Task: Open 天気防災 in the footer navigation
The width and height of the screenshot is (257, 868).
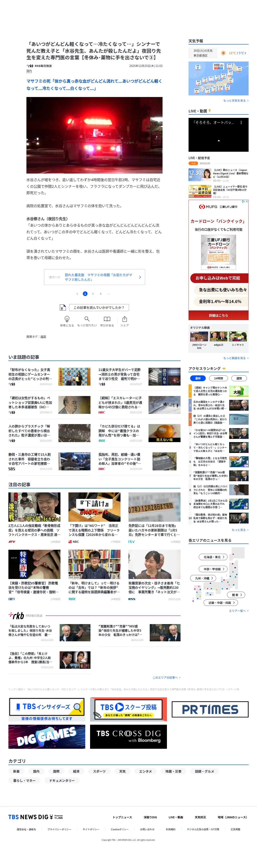Action: click(x=201, y=817)
